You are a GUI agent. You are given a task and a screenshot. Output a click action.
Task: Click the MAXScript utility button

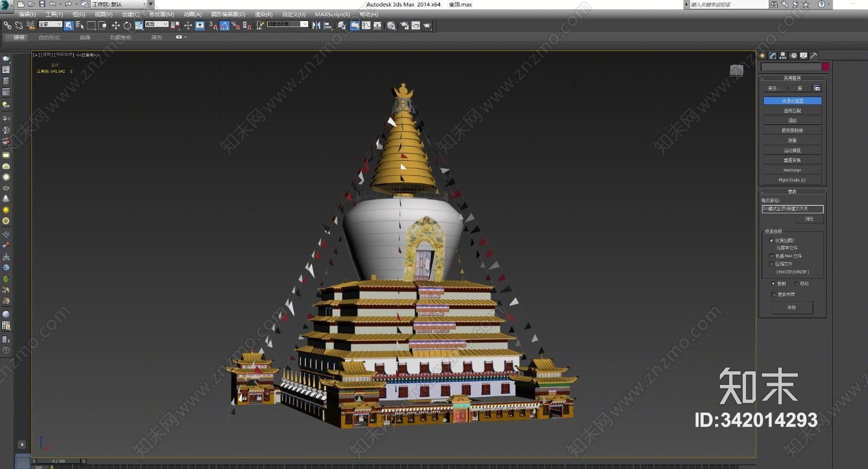tap(792, 170)
